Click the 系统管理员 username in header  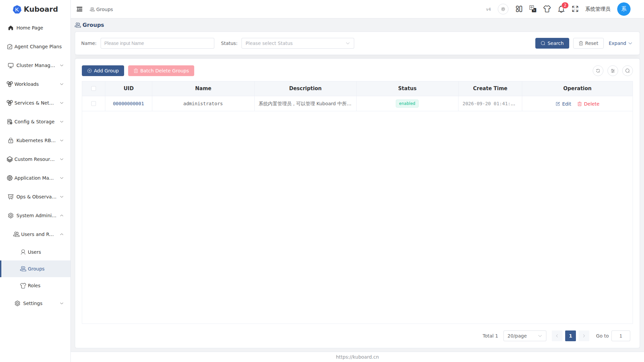[x=598, y=9]
